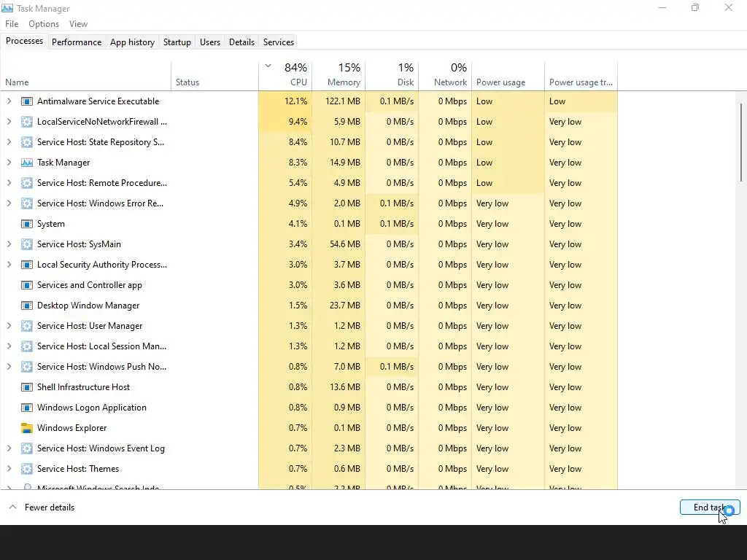The image size is (747, 560).
Task: Open the View menu
Action: coord(78,24)
